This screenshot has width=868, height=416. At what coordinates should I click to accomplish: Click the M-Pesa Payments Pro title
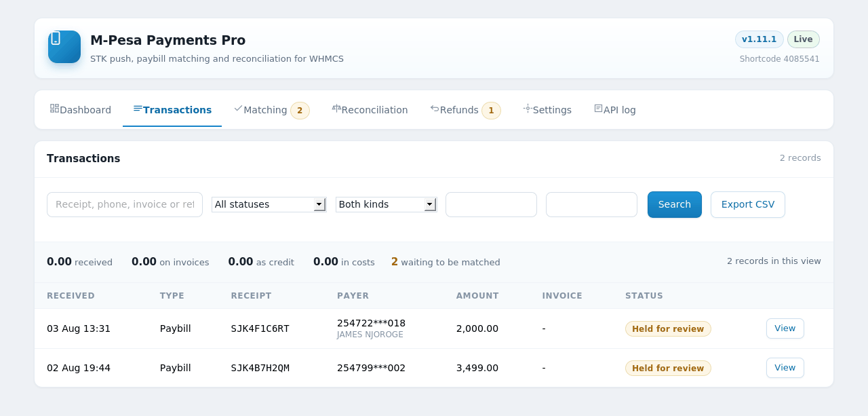click(x=167, y=40)
